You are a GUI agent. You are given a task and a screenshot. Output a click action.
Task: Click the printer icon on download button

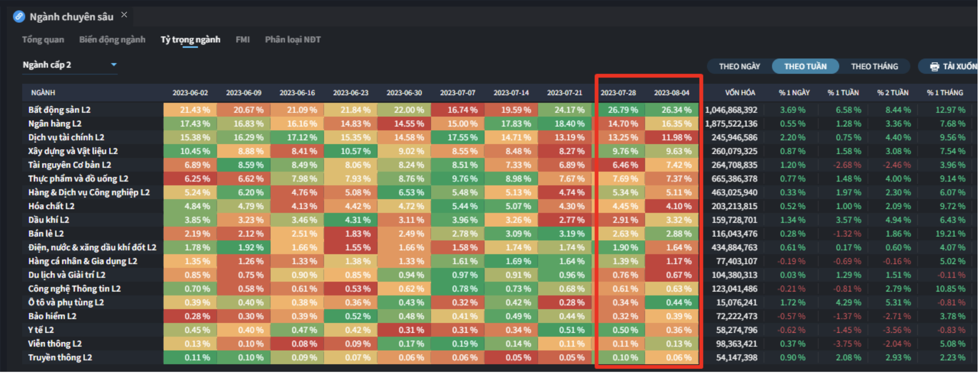tap(934, 67)
